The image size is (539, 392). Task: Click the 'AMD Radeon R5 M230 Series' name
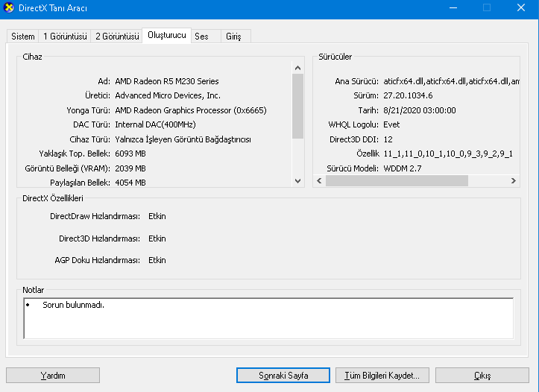point(167,81)
